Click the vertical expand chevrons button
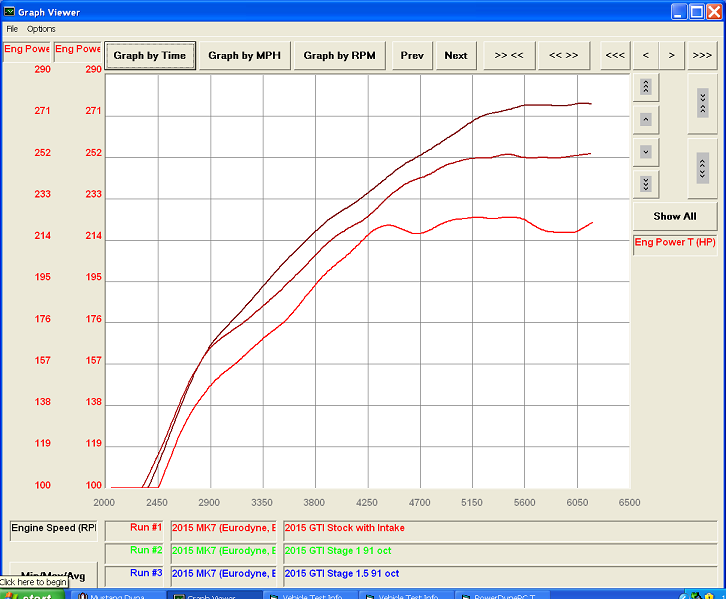 pyautogui.click(x=702, y=168)
